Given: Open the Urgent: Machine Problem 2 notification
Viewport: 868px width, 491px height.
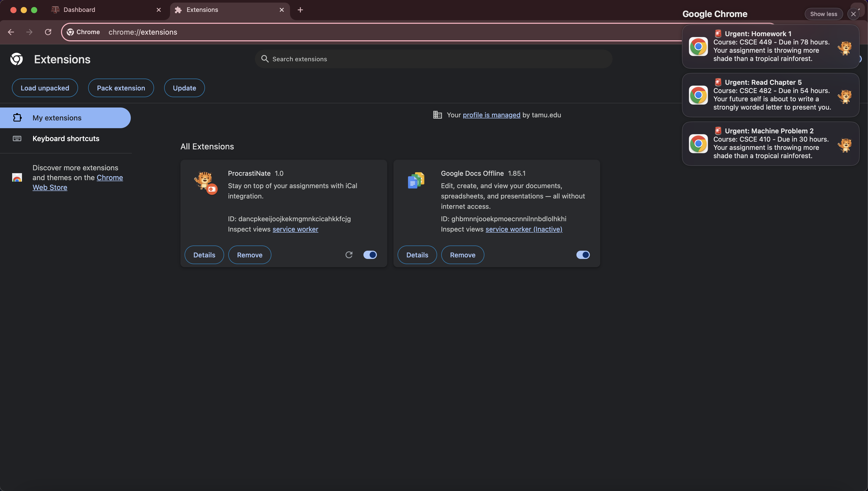Looking at the screenshot, I should point(771,143).
